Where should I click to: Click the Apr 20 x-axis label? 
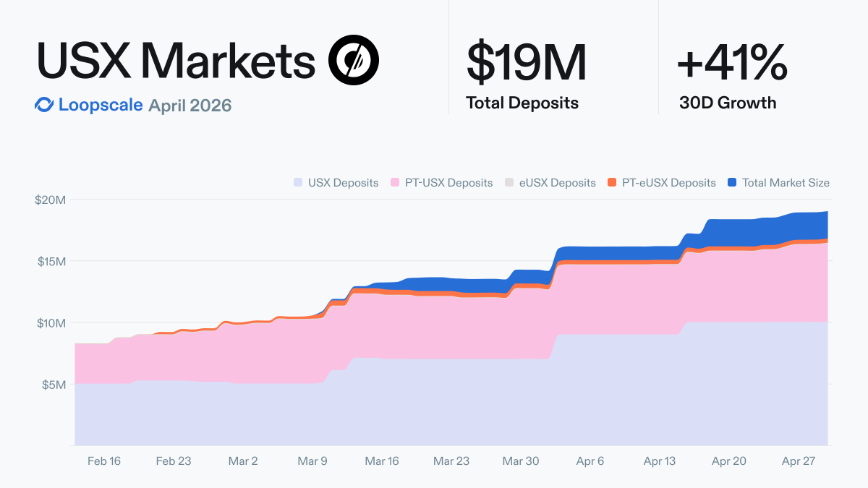pos(729,461)
